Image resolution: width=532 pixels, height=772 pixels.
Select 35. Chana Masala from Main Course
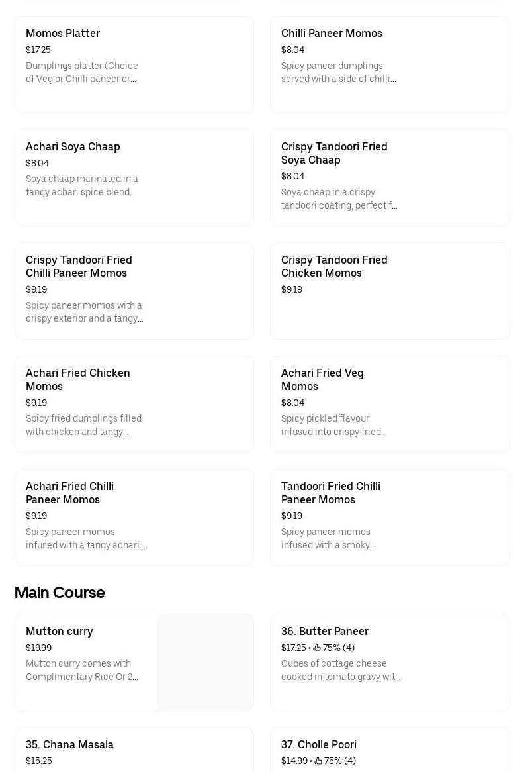click(134, 751)
